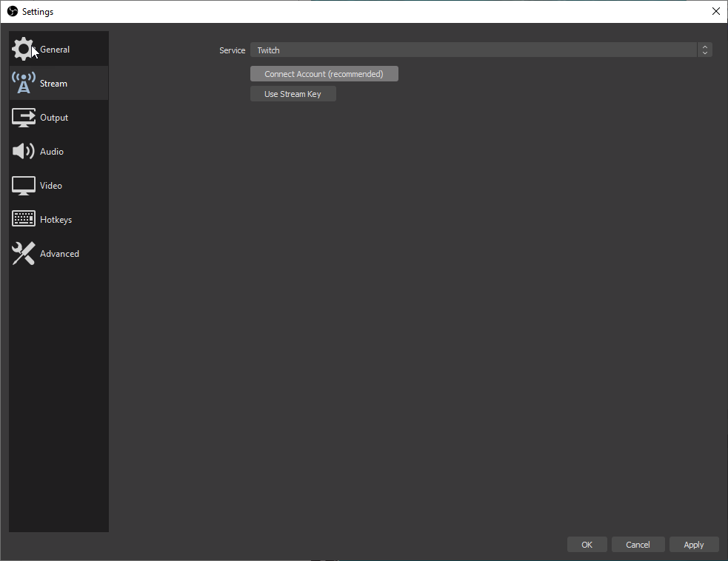
Task: Open General settings via the gear icon
Action: [x=23, y=49]
